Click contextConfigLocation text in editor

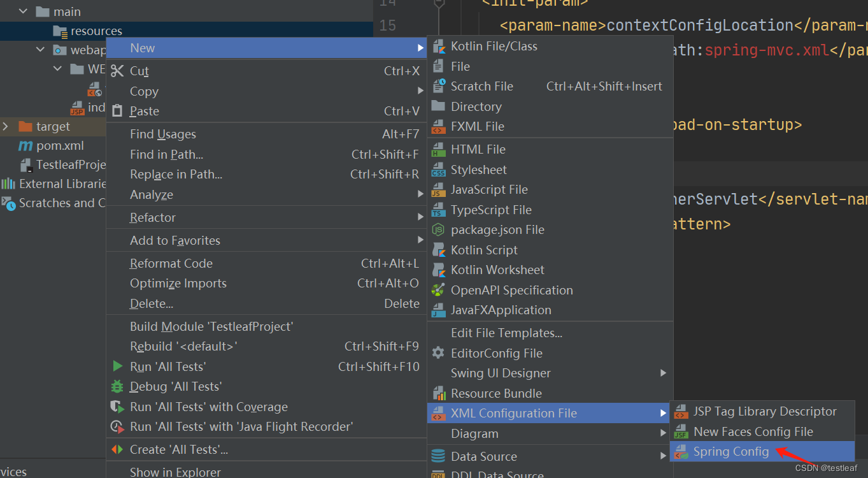click(700, 25)
